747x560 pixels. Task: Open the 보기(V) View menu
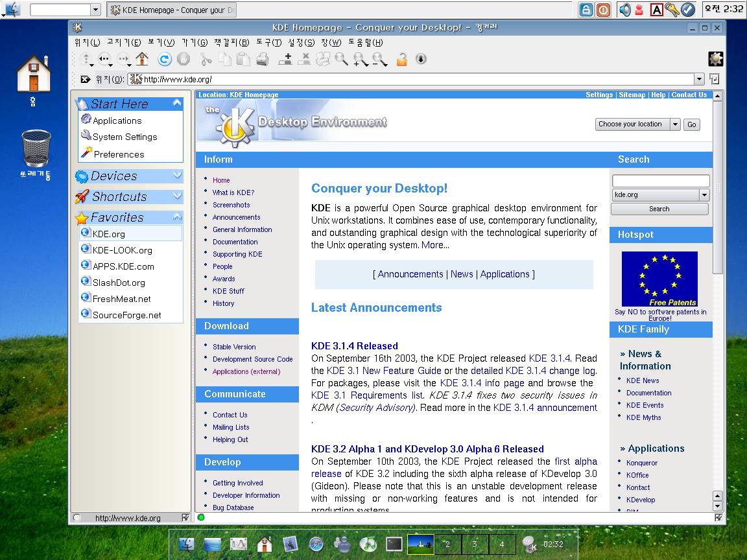(x=161, y=42)
